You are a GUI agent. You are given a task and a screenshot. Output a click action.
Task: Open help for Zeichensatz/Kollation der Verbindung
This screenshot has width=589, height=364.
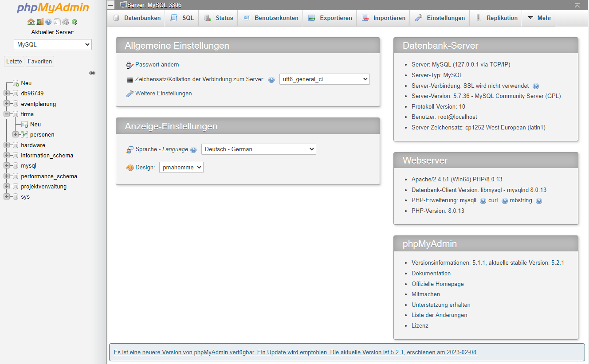tap(271, 80)
